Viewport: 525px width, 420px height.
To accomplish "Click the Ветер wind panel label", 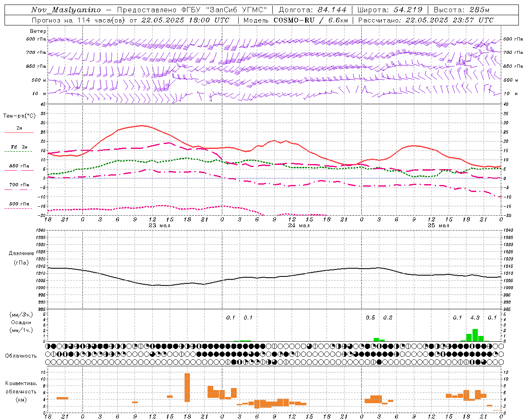I will click(38, 31).
